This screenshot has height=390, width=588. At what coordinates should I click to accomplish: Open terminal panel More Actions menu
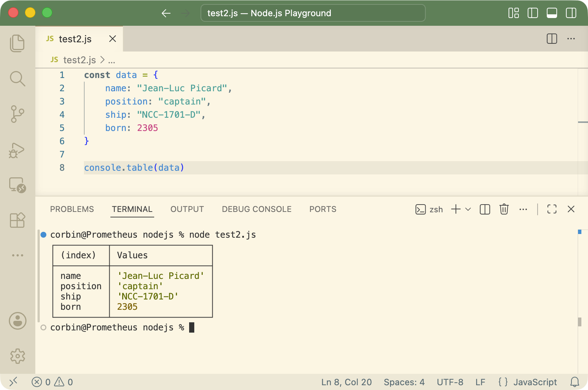coord(523,209)
